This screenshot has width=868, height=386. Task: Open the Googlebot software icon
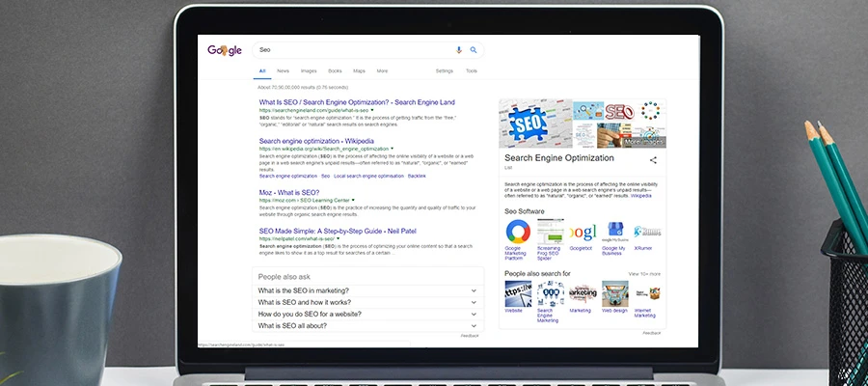pos(583,233)
